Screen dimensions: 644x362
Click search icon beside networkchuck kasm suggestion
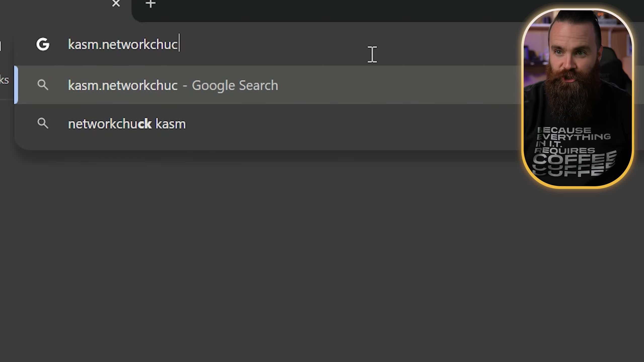[x=43, y=123]
